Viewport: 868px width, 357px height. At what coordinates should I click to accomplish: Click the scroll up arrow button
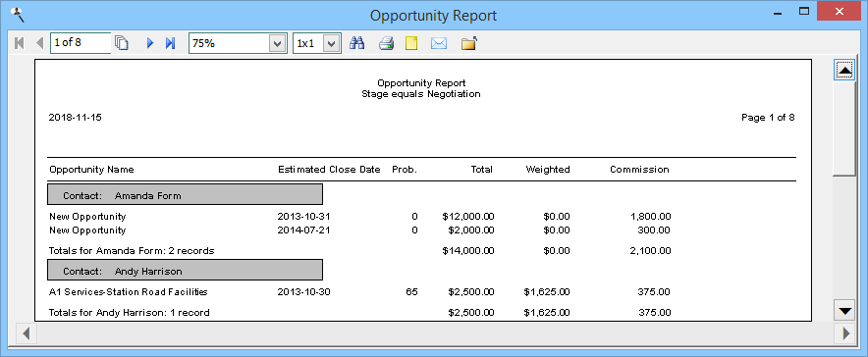click(844, 71)
